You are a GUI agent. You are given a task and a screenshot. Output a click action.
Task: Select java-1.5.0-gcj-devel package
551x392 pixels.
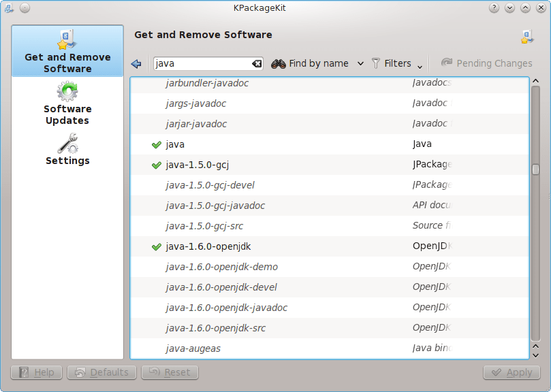tap(330, 185)
